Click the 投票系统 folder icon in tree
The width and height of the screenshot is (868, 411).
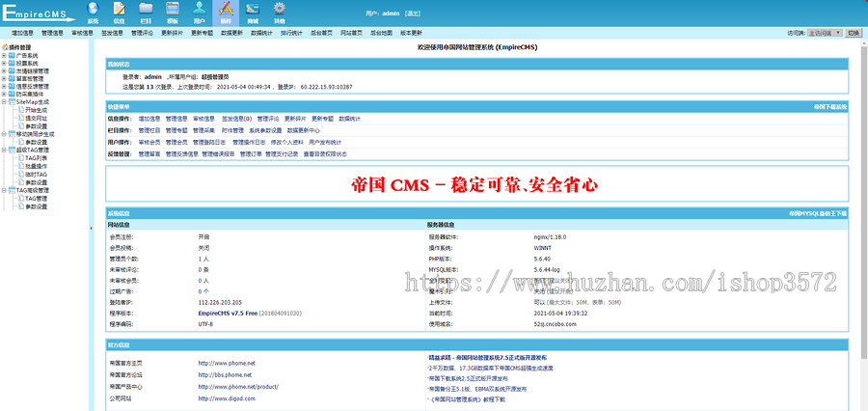point(13,63)
